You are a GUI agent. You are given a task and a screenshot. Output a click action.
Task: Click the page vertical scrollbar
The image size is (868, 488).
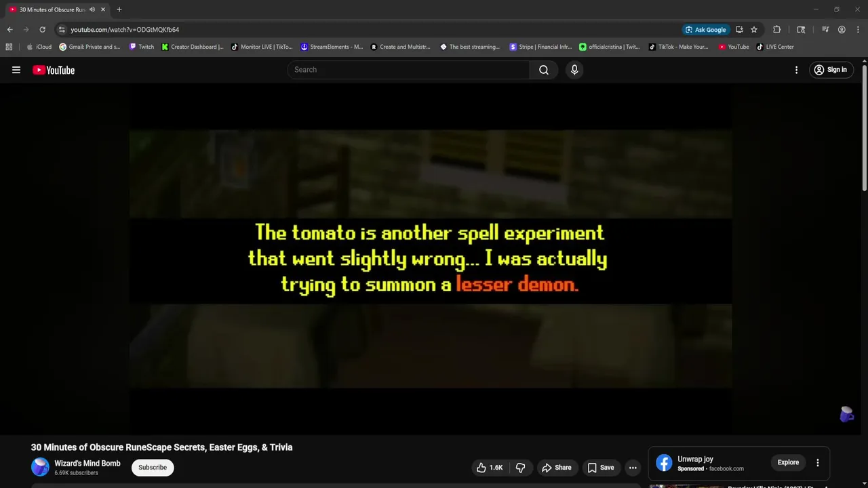coord(864,129)
